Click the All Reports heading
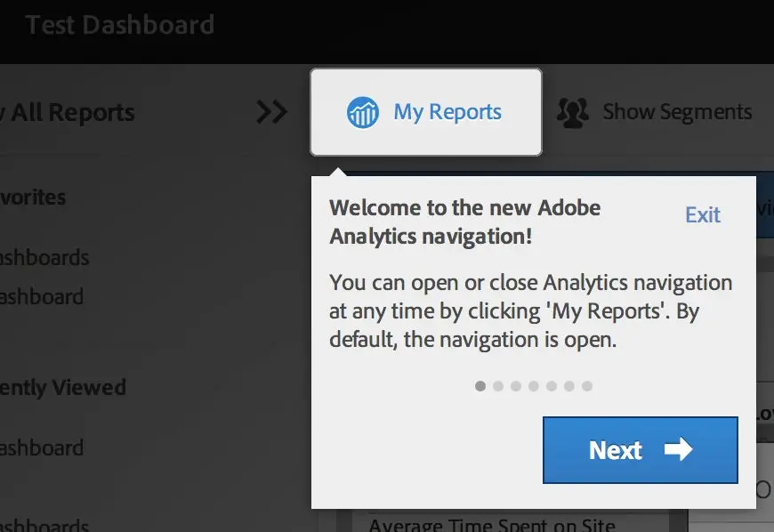774x532 pixels. point(67,112)
